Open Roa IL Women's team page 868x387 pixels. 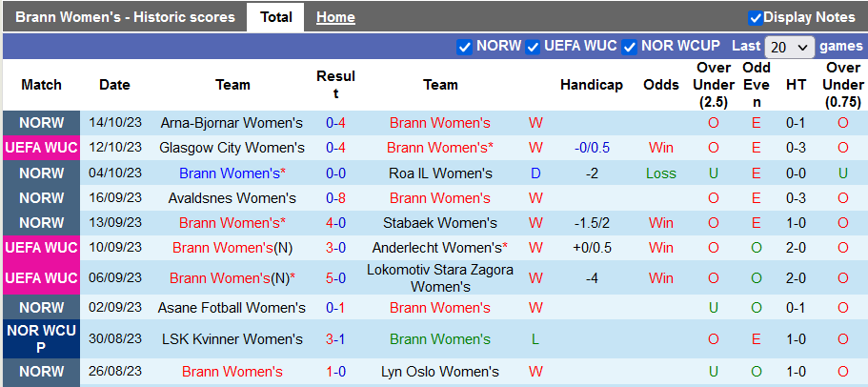click(x=440, y=173)
